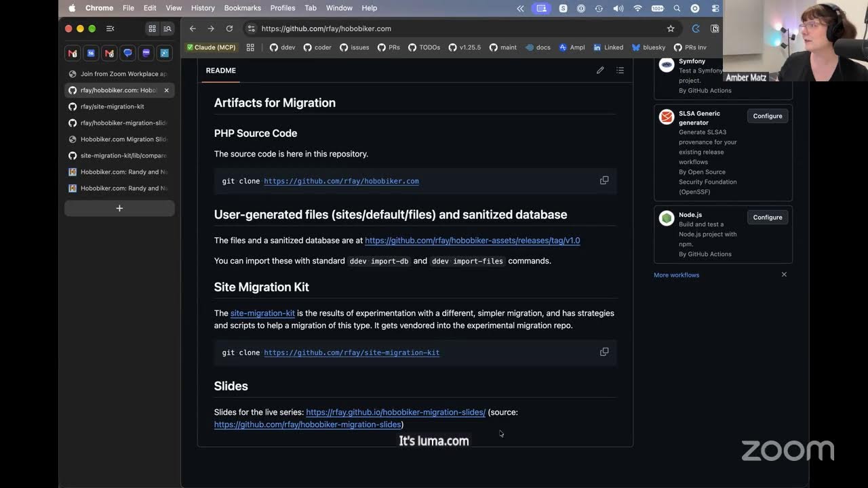868x488 pixels.
Task: Follow the site-migration-kit inline link
Action: click(x=262, y=313)
